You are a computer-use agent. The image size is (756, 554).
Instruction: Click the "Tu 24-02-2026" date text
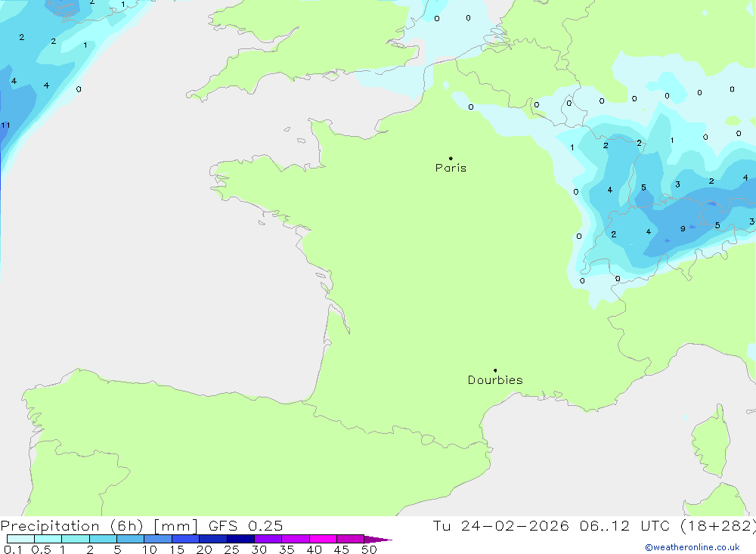pos(500,526)
